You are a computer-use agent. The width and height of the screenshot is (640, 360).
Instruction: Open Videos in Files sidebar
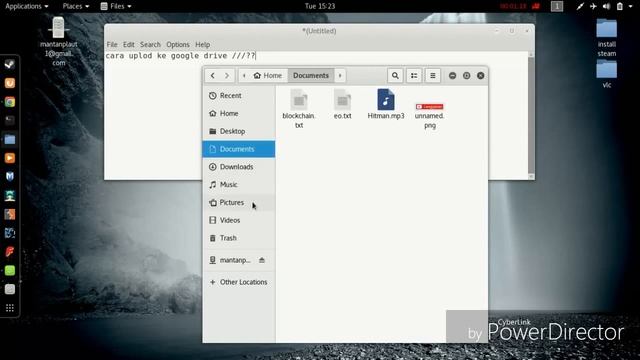click(x=239, y=220)
